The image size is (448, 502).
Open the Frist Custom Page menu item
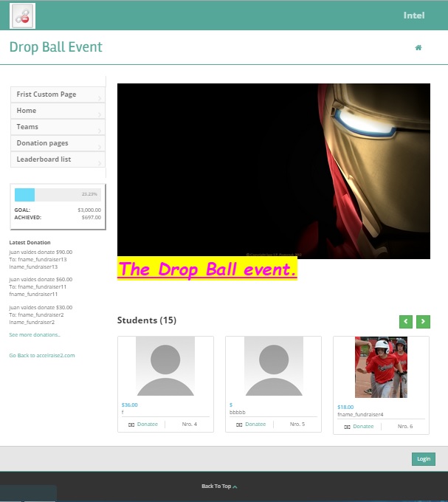click(x=58, y=94)
